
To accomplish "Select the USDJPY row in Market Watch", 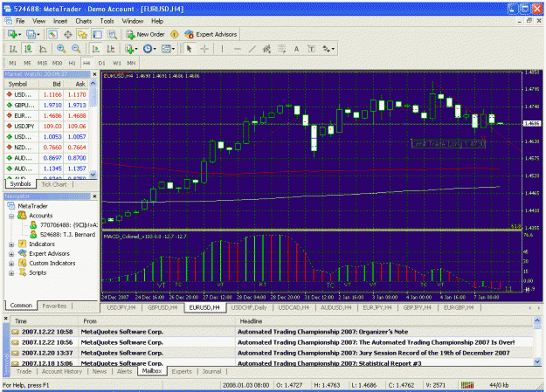I will click(x=47, y=127).
